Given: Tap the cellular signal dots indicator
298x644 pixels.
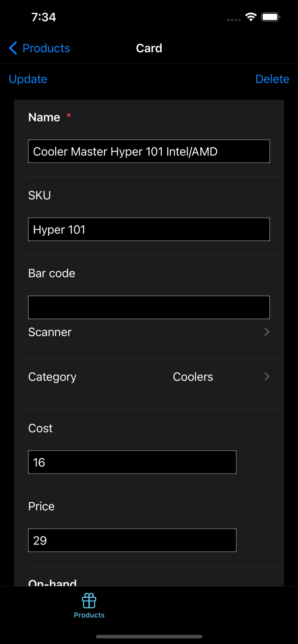Looking at the screenshot, I should pyautogui.click(x=233, y=19).
